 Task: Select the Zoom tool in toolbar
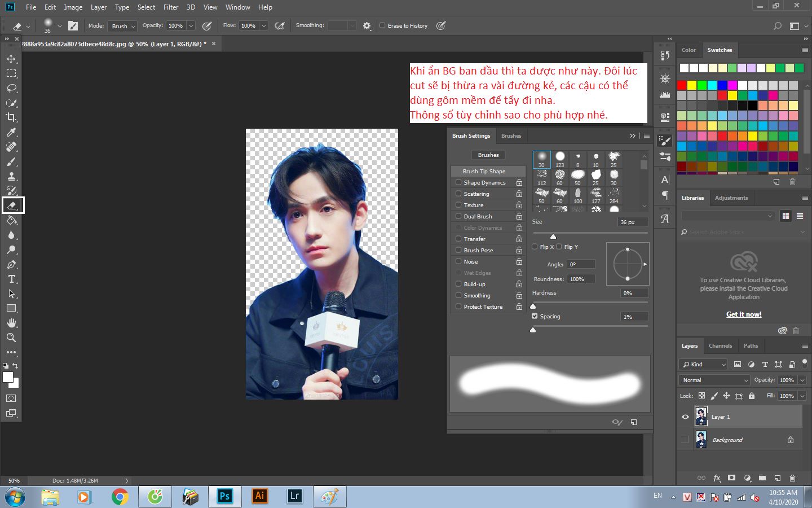pos(11,338)
